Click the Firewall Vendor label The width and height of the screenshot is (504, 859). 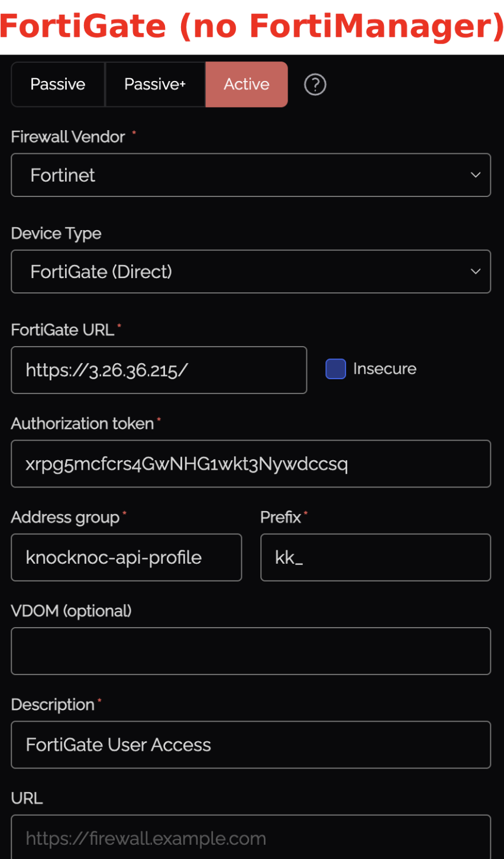tap(68, 137)
